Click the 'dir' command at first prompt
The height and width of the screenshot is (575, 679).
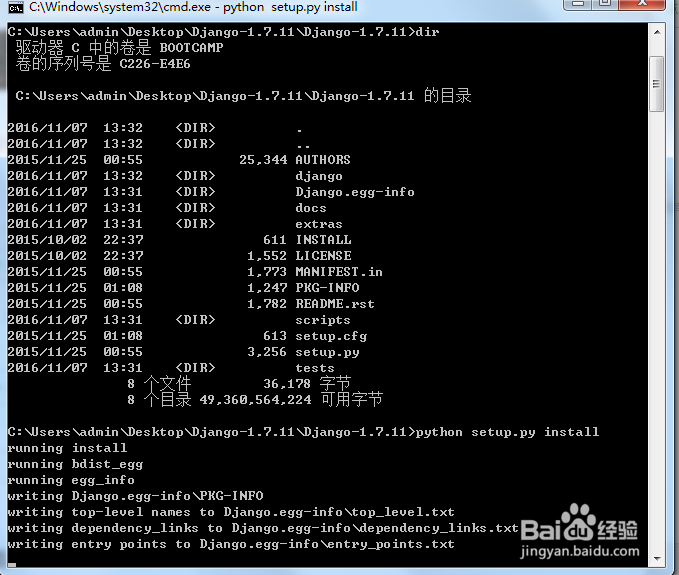(x=427, y=32)
